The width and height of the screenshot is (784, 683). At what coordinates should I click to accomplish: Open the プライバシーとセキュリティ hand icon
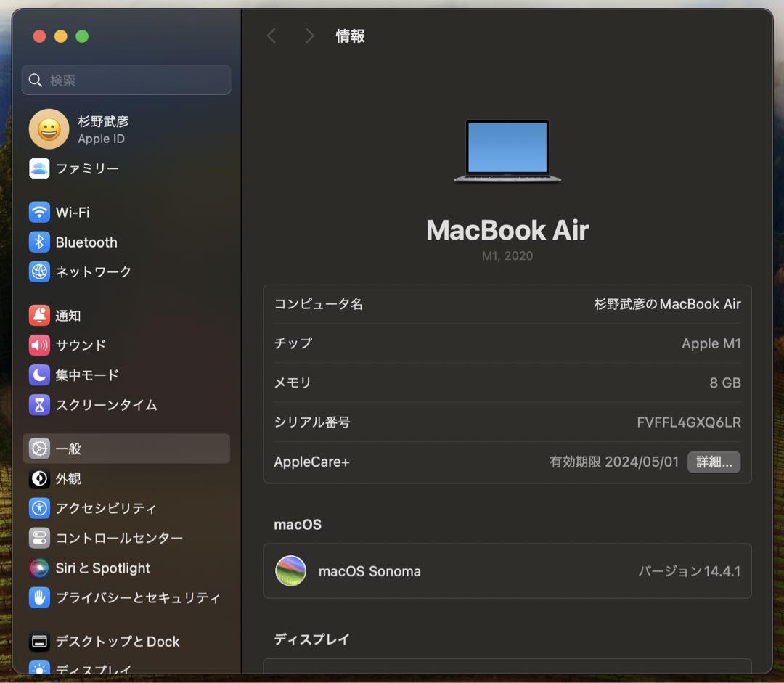(x=39, y=597)
